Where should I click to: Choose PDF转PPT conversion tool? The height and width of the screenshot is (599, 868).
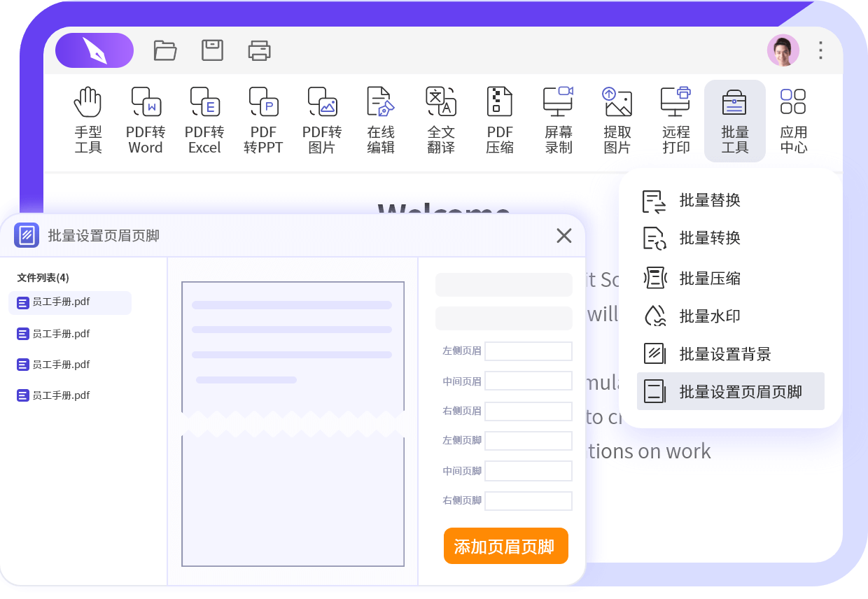pos(263,120)
